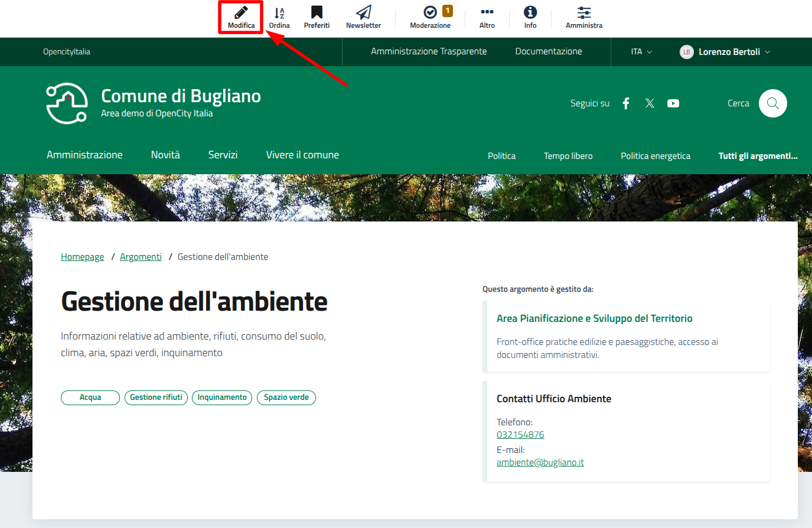This screenshot has height=528, width=812.
Task: Open the YouTube channel icon
Action: pyautogui.click(x=673, y=103)
